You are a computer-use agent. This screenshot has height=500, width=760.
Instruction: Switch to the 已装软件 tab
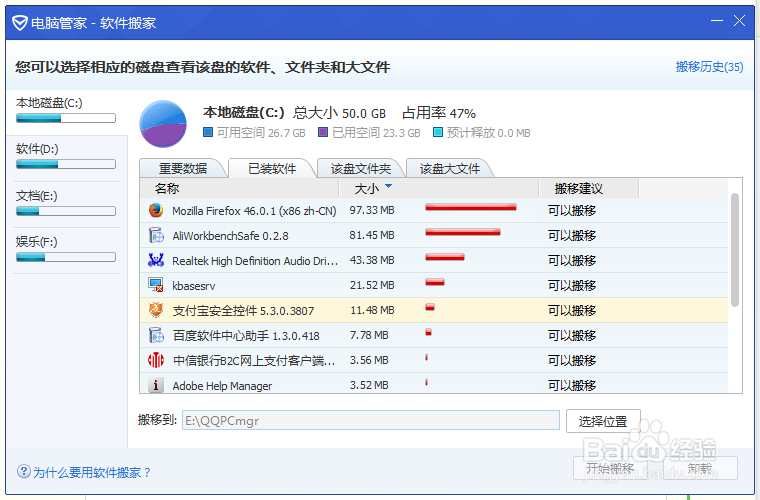[272, 169]
